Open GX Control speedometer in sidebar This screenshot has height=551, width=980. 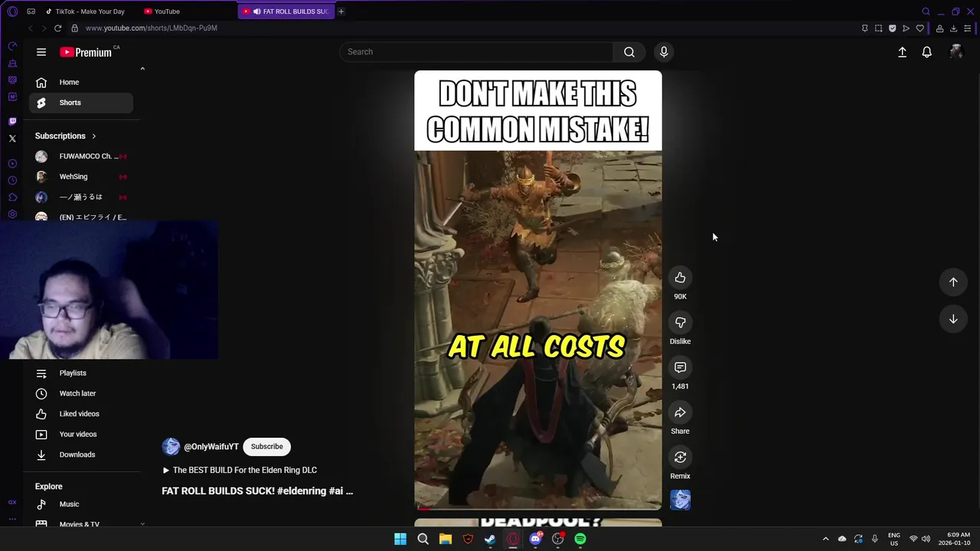12,46
